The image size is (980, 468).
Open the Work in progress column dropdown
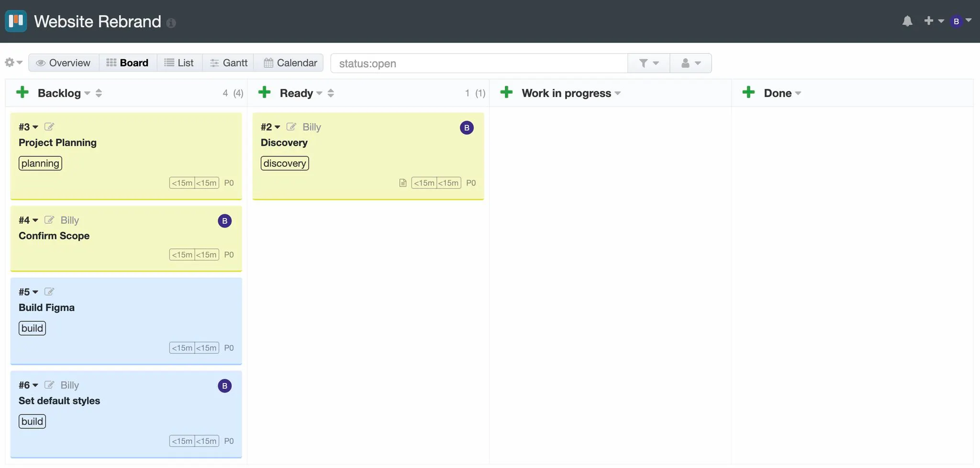click(x=571, y=93)
